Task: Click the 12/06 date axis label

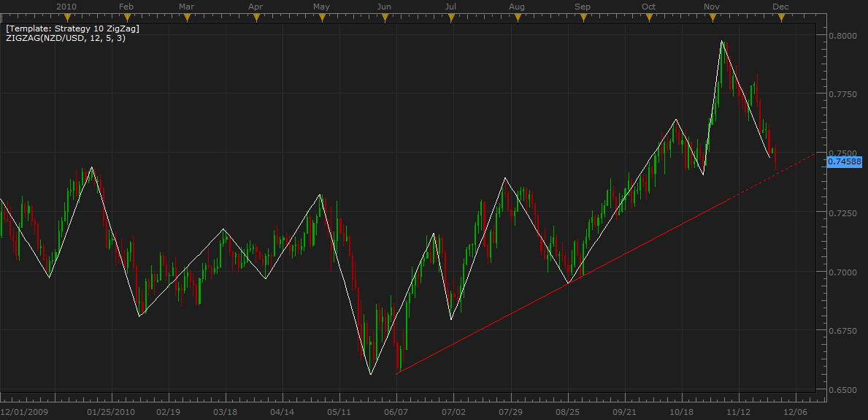Action: [x=796, y=411]
